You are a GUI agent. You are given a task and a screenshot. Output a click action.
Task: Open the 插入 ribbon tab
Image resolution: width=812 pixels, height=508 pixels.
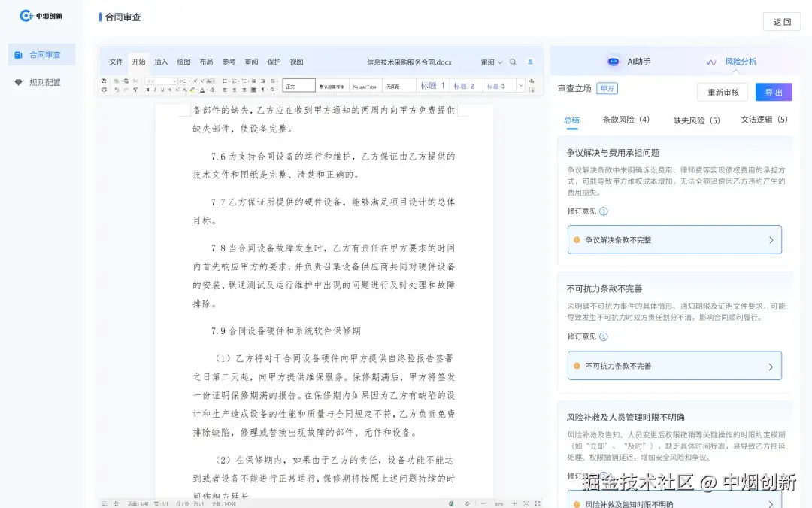[161, 62]
